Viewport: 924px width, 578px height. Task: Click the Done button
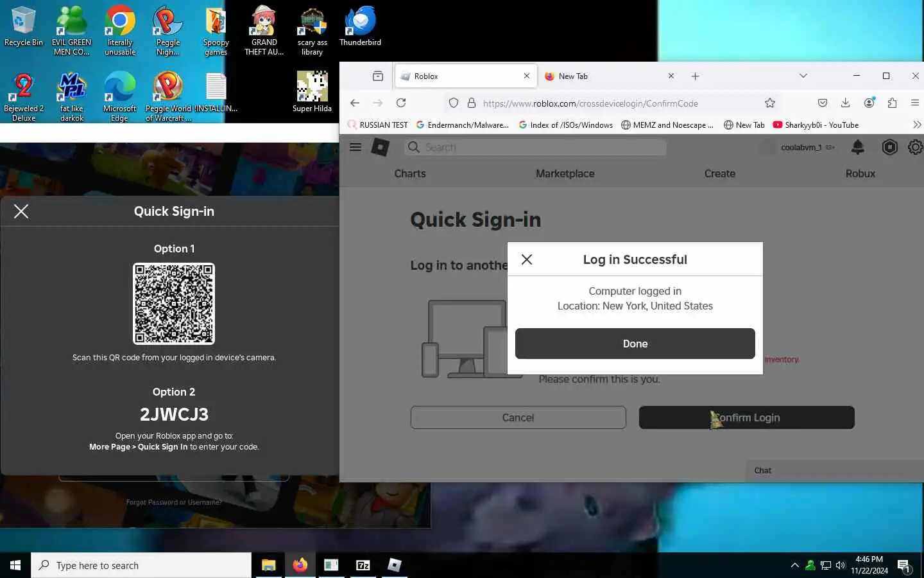coord(635,344)
